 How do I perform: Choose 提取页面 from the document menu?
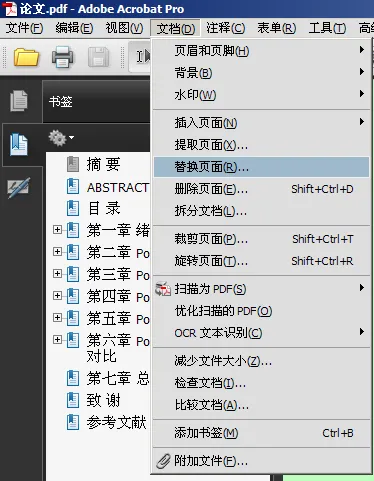(262, 145)
